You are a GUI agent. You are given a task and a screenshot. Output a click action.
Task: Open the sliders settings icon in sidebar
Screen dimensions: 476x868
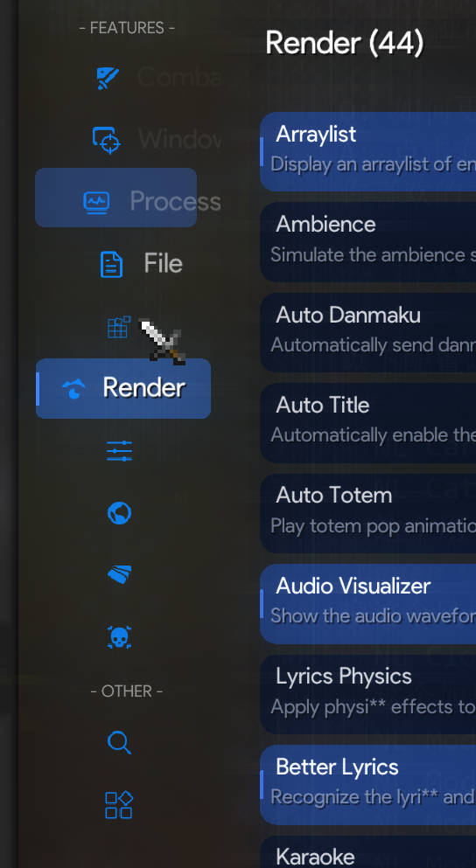(119, 451)
